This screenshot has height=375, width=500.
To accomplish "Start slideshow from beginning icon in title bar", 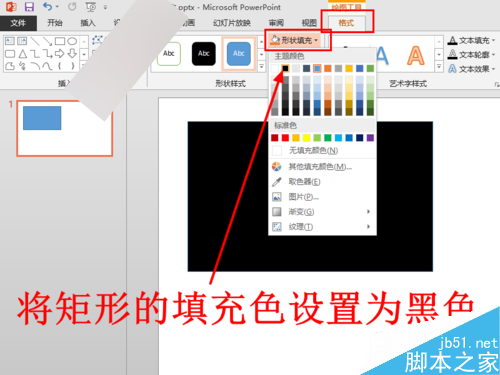I will click(91, 7).
